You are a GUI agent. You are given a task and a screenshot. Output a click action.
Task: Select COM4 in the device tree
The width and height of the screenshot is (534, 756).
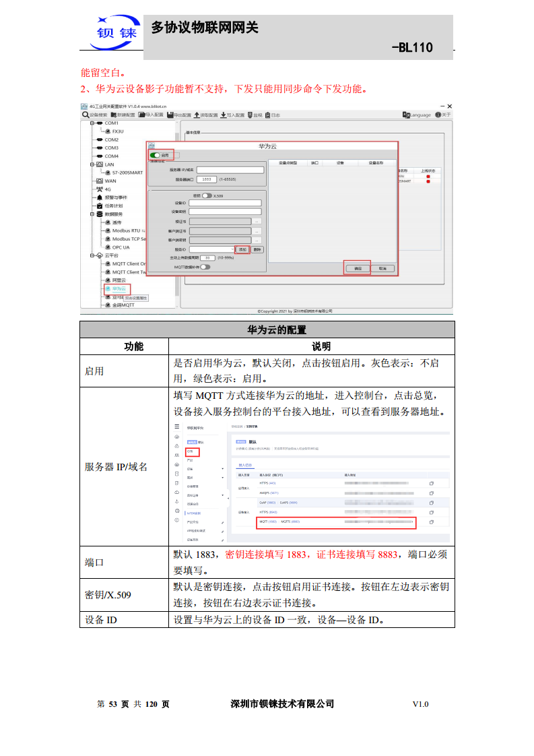(x=111, y=156)
